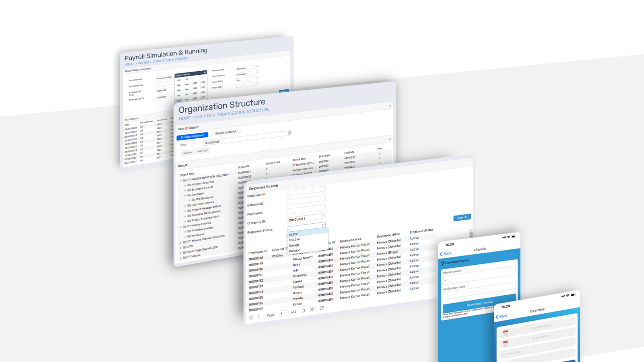
Task: Jump to the first employee results page
Action: pos(251,318)
